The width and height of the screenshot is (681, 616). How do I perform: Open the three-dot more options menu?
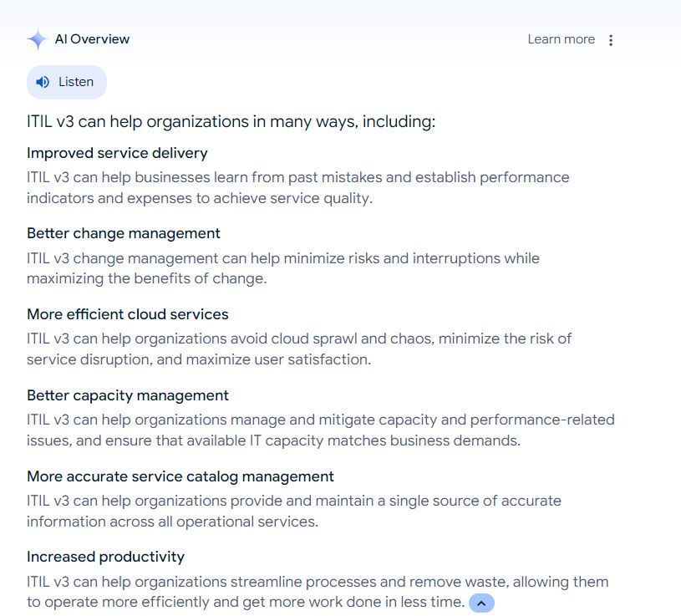[611, 40]
